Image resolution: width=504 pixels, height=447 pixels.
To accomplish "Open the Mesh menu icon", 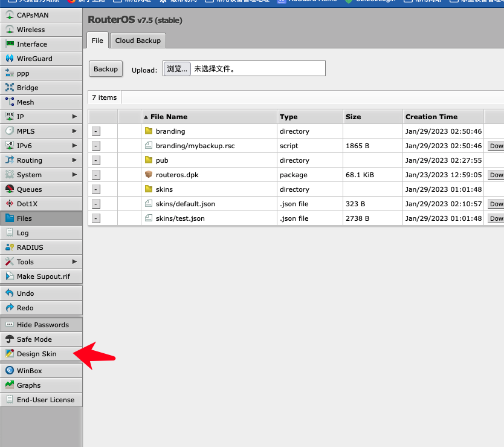I will pyautogui.click(x=10, y=102).
